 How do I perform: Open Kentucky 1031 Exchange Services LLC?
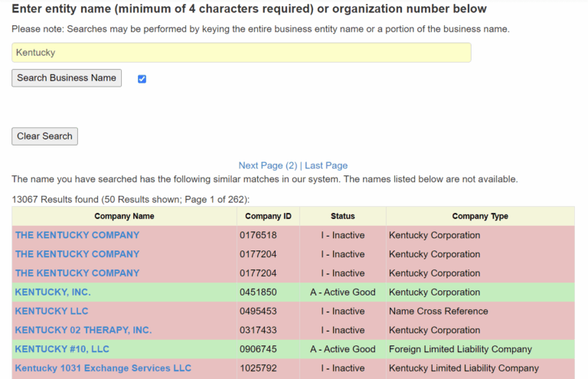[x=103, y=368]
